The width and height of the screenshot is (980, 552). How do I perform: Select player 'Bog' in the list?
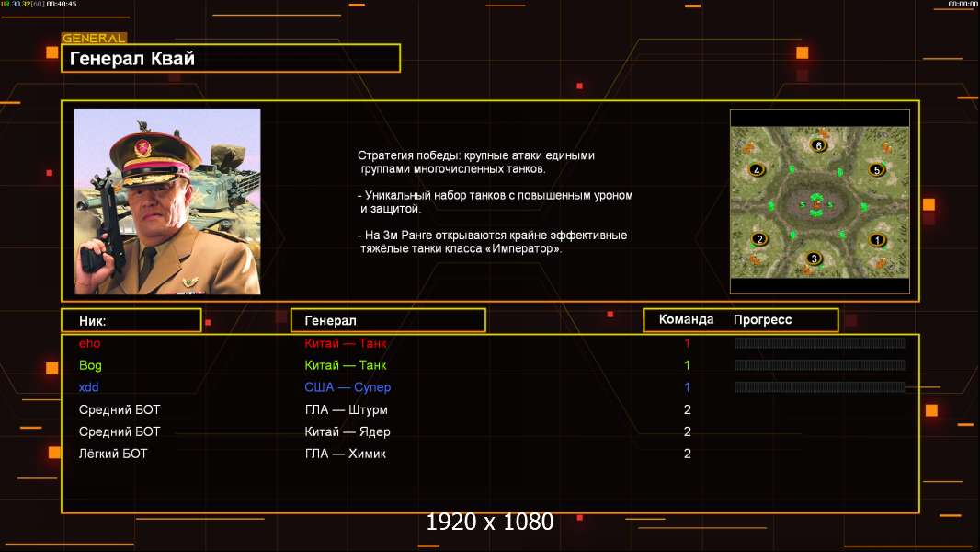90,365
